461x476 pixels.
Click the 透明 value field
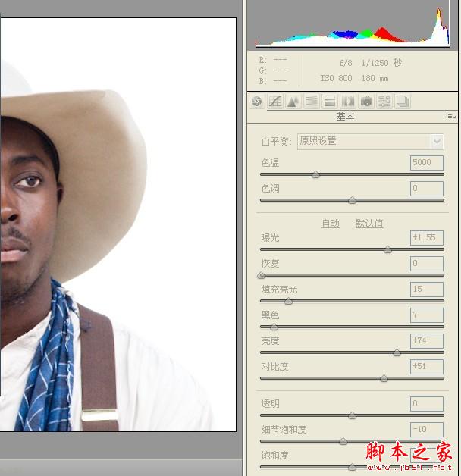point(426,404)
